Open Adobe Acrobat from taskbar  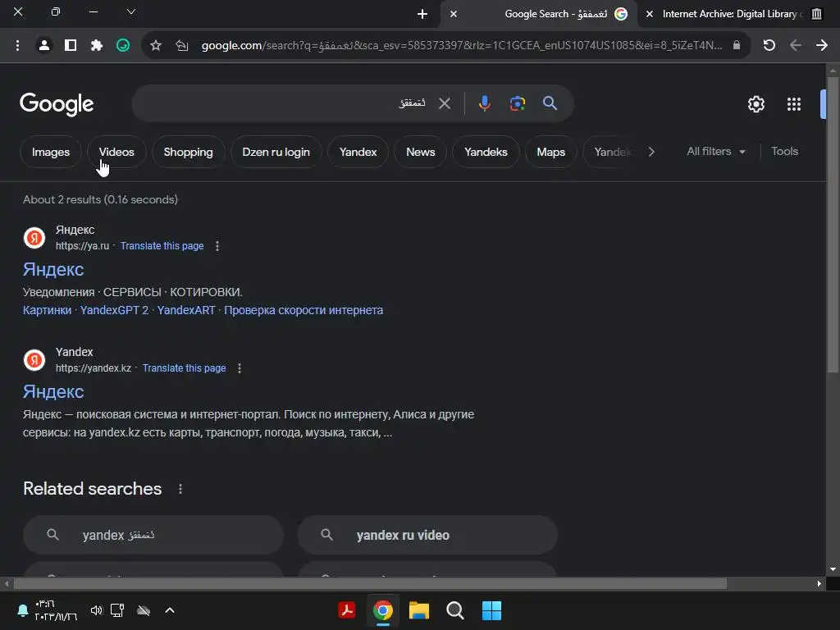click(x=347, y=610)
